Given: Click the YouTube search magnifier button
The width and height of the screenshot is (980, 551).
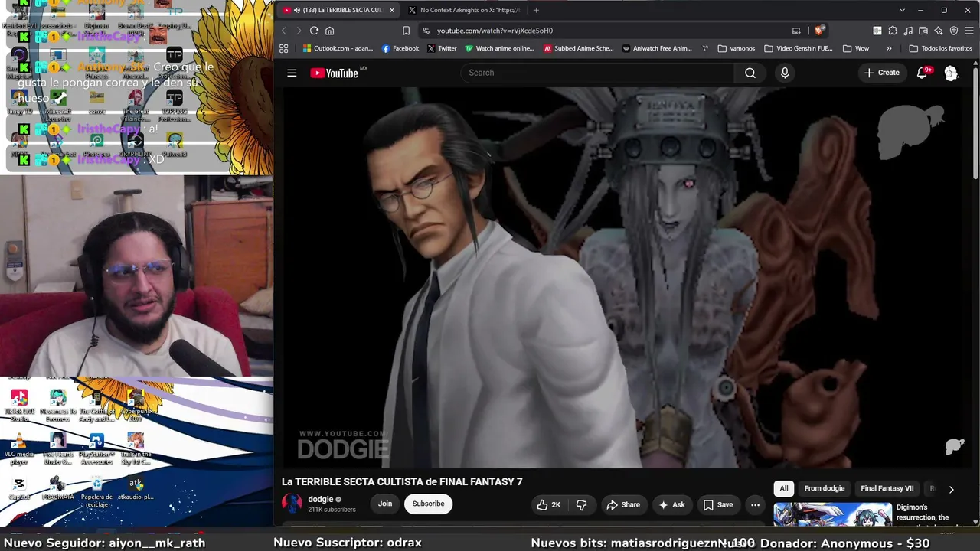Looking at the screenshot, I should 750,73.
